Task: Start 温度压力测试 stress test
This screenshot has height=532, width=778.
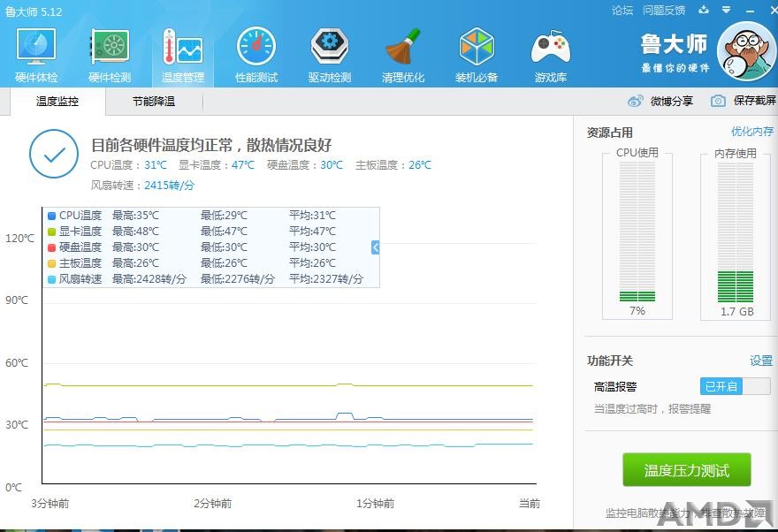Action: (687, 470)
